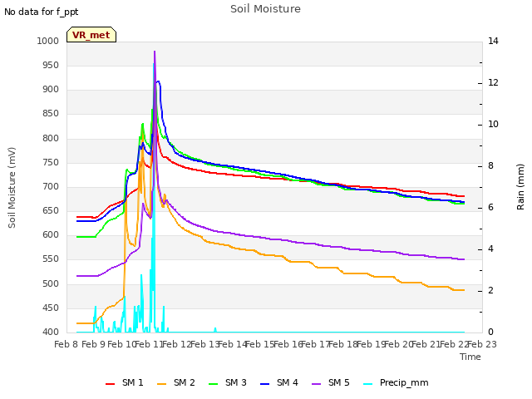Click the 'No data for f_ppt' message
Image resolution: width=532 pixels, height=399 pixels.
(41, 12)
